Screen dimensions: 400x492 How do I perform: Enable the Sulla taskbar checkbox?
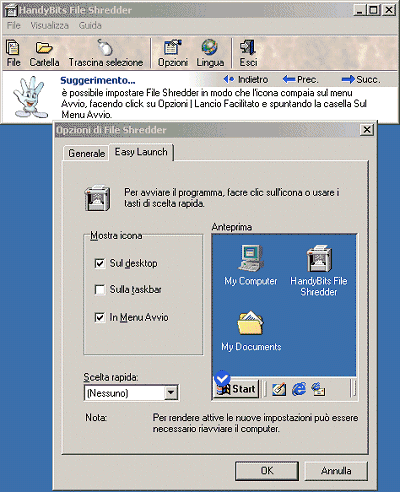tap(99, 290)
